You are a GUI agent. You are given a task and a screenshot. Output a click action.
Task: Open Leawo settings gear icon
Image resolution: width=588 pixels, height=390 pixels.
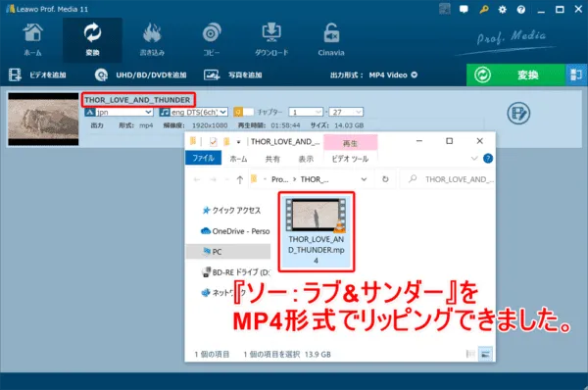(502, 10)
